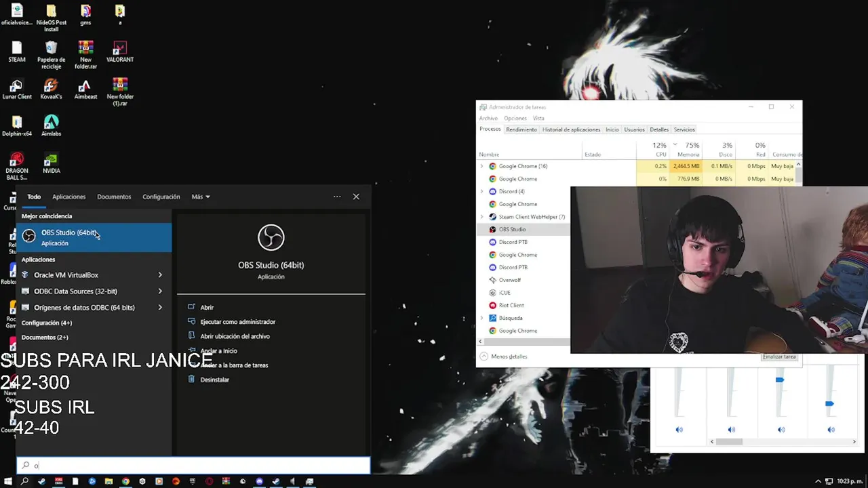Open Google Chrome from the taskbar
The width and height of the screenshot is (868, 488).
125,481
